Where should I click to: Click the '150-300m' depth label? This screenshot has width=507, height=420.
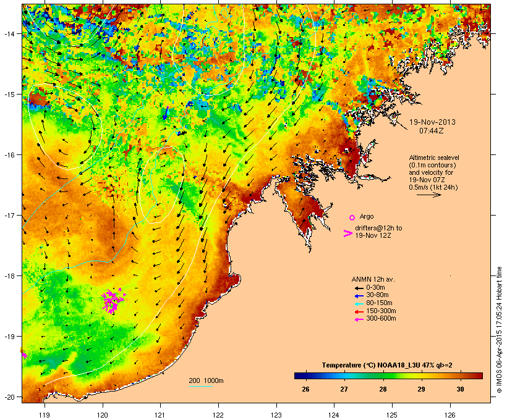click(x=381, y=311)
